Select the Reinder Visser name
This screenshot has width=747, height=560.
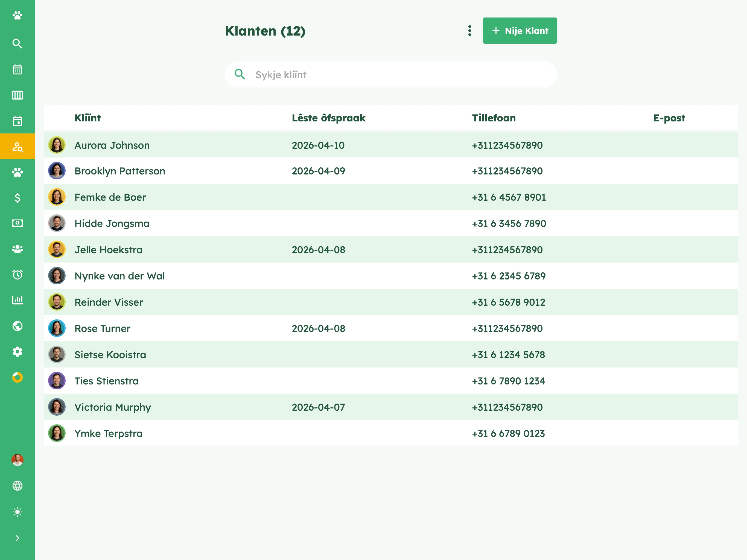pos(109,302)
